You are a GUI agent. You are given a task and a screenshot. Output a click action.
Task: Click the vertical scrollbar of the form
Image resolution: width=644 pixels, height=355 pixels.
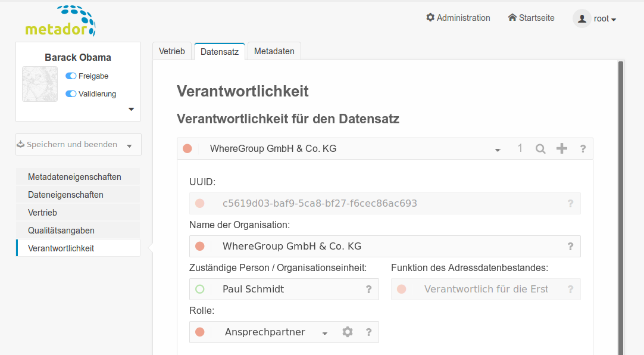point(621,207)
